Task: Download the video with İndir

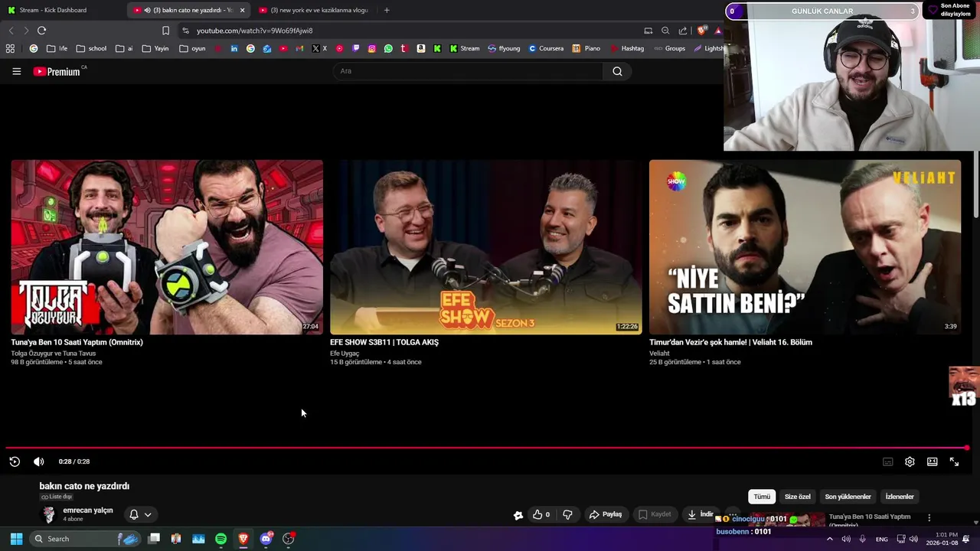Action: (701, 514)
